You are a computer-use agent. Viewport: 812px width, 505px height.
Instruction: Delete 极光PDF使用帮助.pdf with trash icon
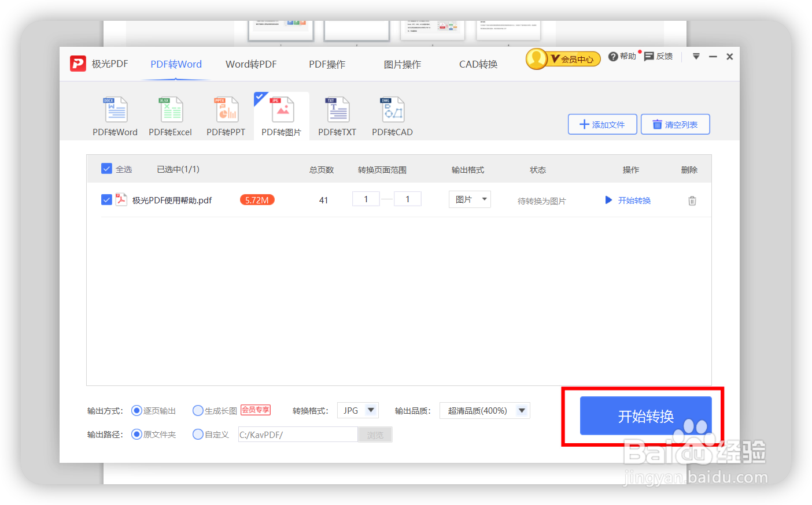click(x=692, y=200)
